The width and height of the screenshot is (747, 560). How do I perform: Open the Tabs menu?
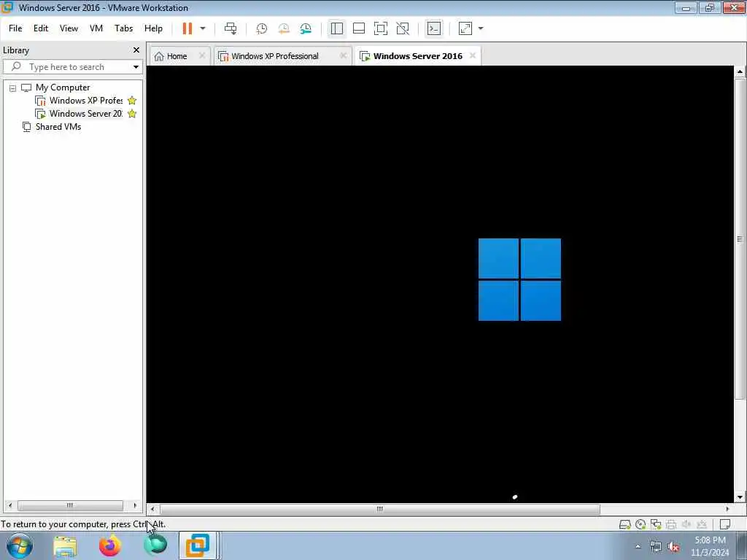[x=123, y=28]
